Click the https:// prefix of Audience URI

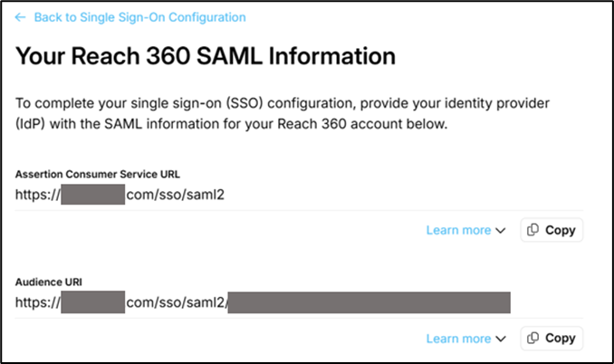37,302
